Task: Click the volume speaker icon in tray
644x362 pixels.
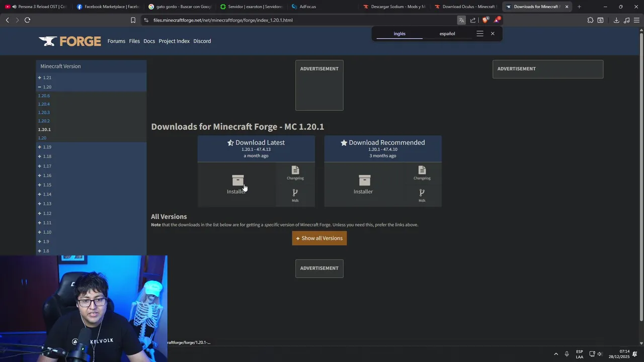Action: tap(600, 354)
